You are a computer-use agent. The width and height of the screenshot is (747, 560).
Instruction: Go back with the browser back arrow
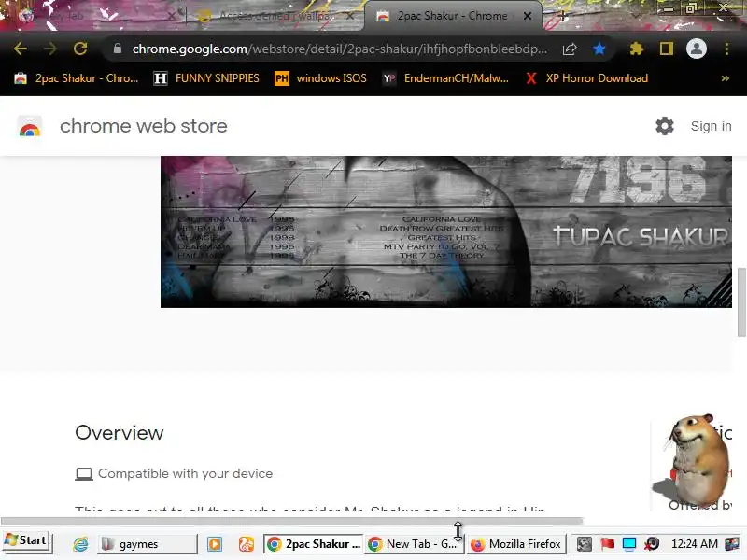click(21, 49)
